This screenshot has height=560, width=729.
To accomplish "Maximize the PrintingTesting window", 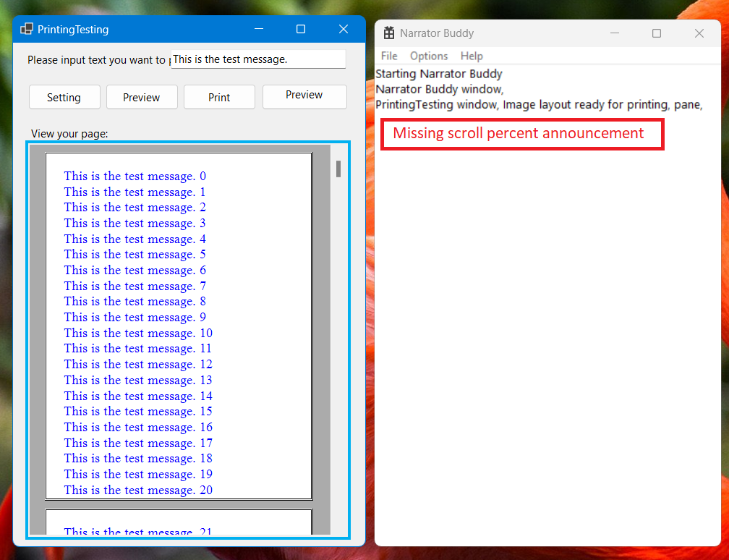I will (300, 29).
